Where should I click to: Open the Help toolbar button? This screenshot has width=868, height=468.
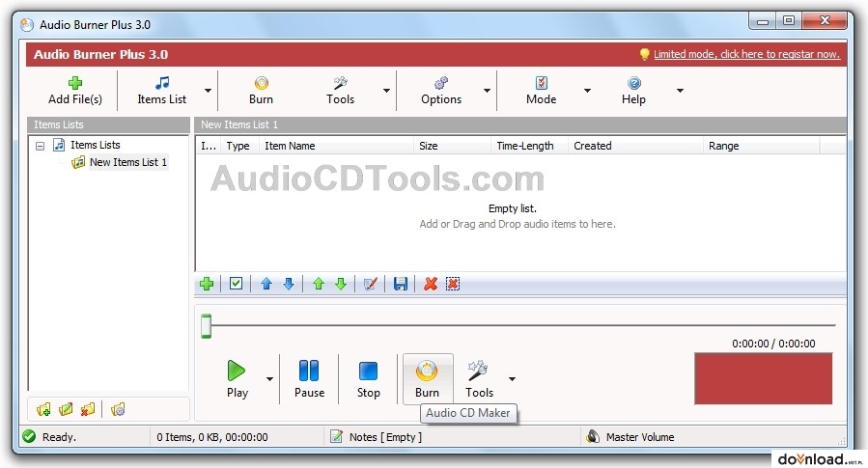tap(633, 91)
